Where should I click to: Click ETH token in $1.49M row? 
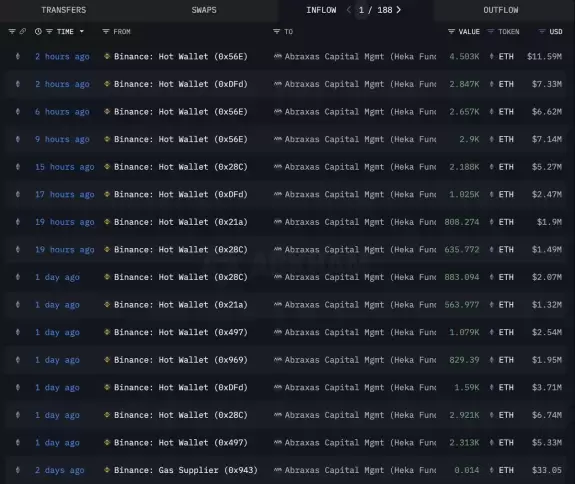506,250
